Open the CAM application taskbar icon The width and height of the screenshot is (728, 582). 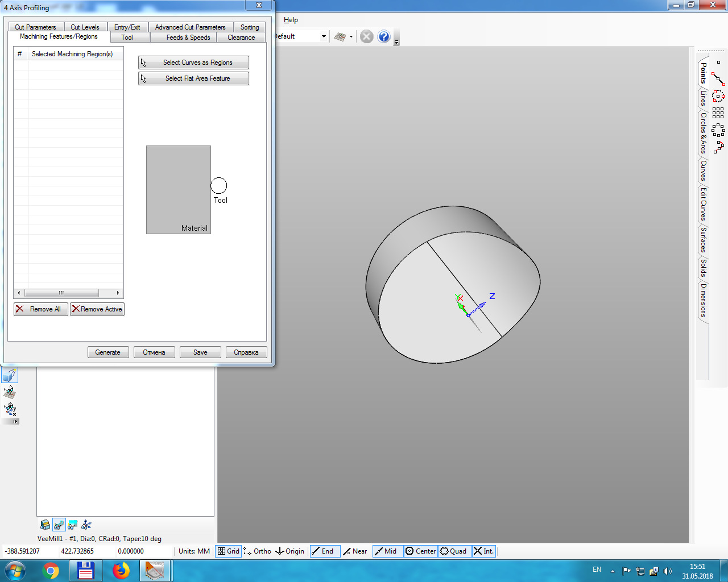pos(155,571)
